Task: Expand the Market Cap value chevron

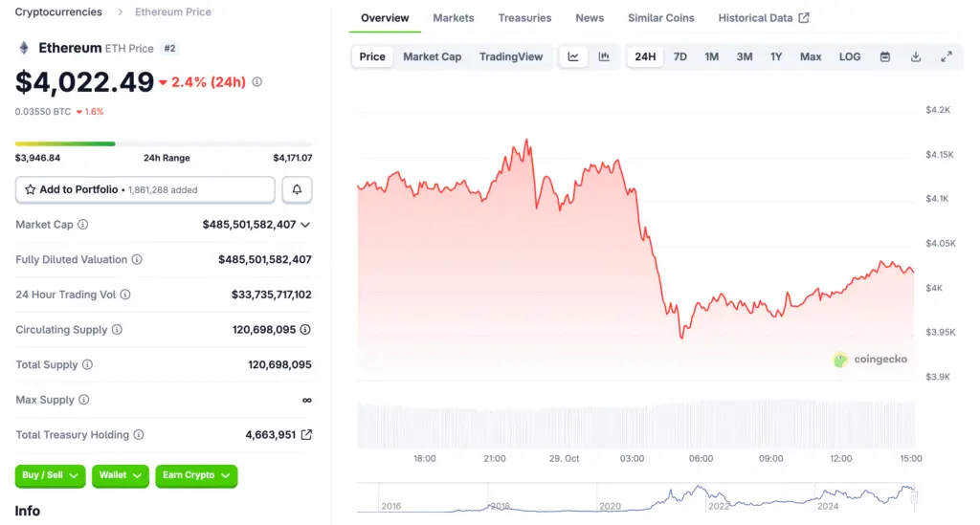Action: pyautogui.click(x=305, y=225)
